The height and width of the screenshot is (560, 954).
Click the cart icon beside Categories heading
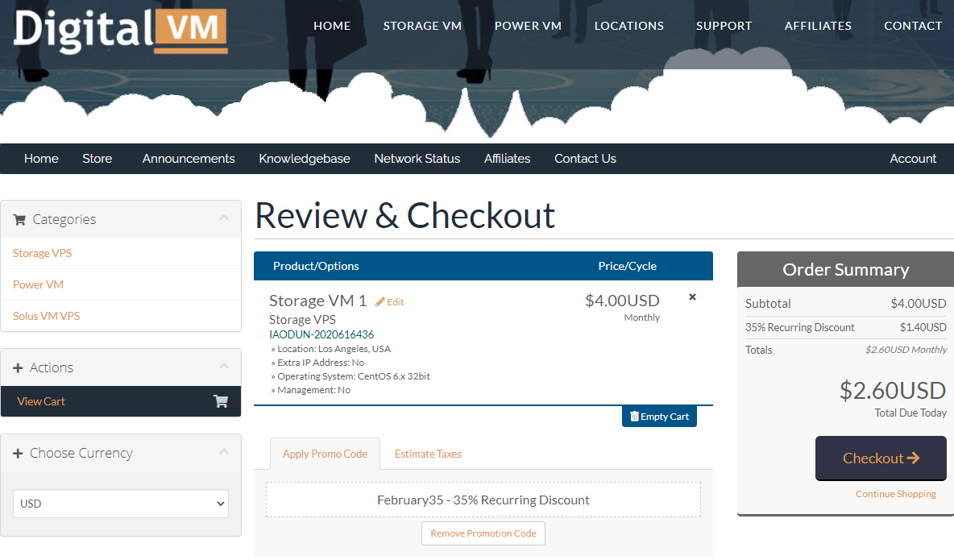click(19, 220)
